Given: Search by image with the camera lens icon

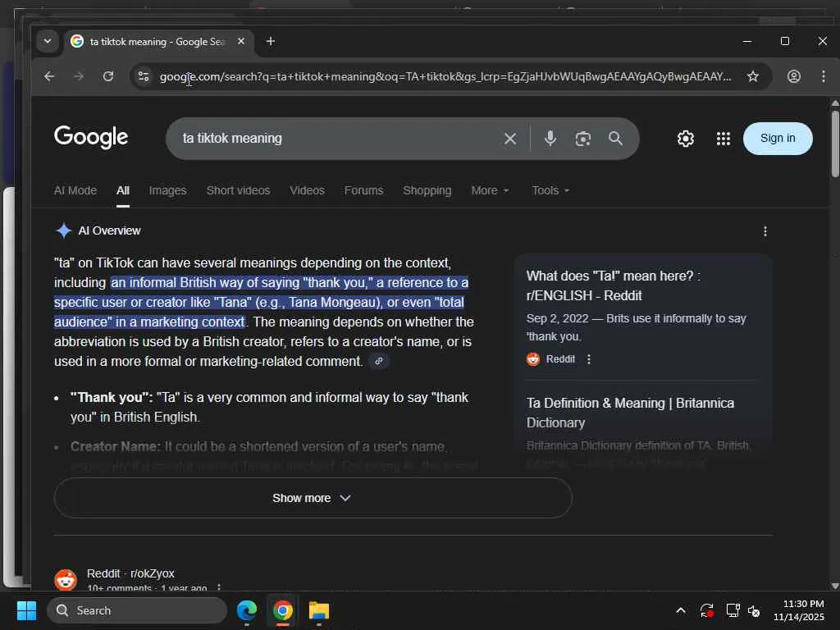Looking at the screenshot, I should pos(583,139).
